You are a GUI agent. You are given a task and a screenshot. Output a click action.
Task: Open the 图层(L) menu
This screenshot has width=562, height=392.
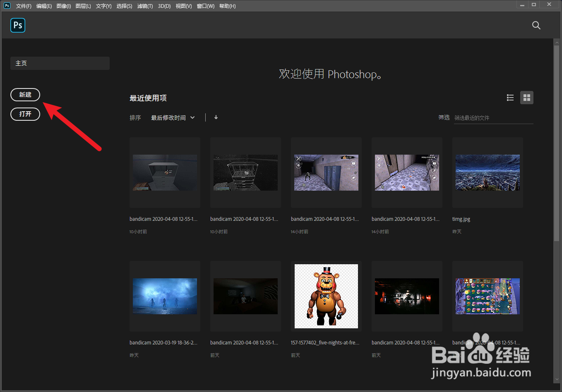point(83,6)
